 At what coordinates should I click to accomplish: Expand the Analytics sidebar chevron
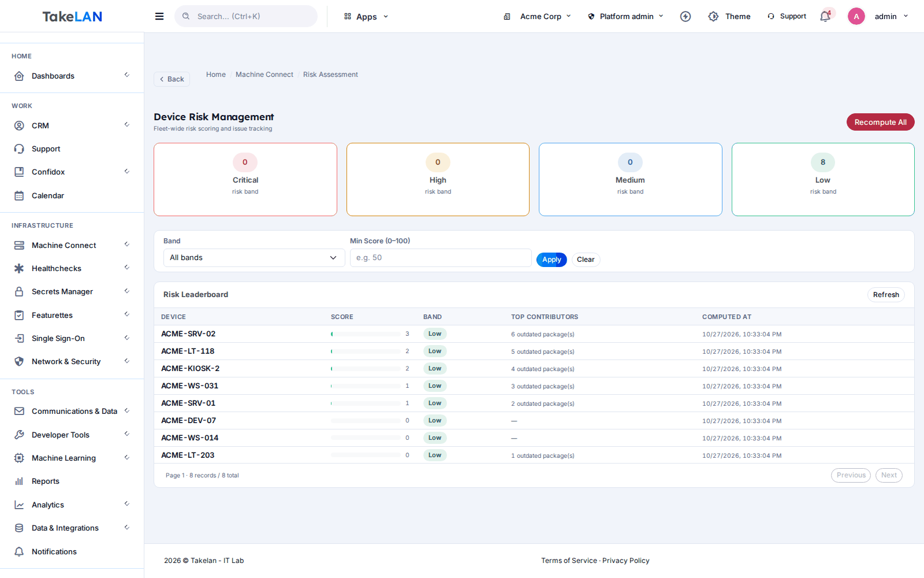(x=127, y=504)
